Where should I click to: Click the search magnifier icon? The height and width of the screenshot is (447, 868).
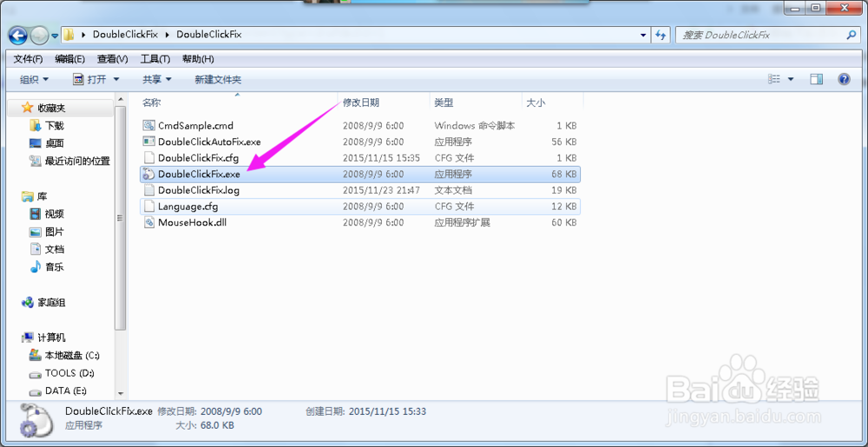coord(851,35)
